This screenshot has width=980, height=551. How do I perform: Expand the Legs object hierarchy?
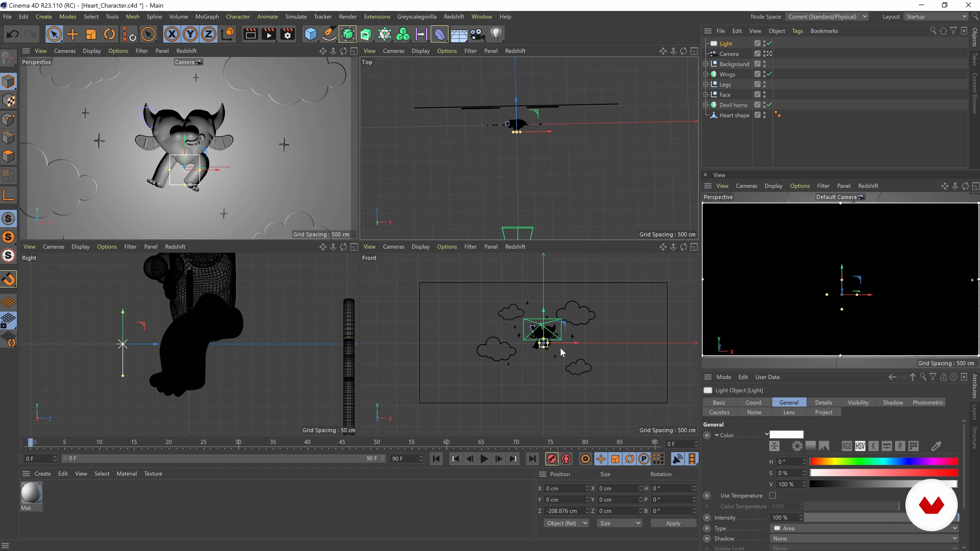coord(706,84)
